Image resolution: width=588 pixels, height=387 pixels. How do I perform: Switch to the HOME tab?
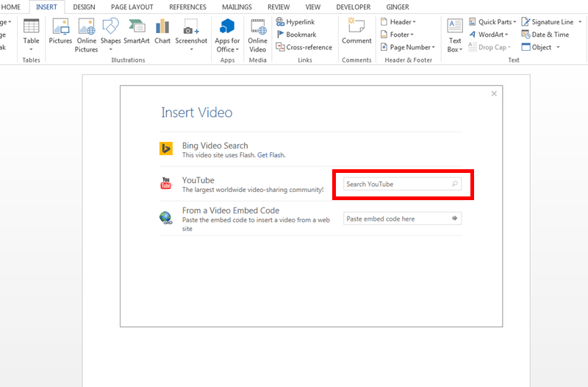coord(11,7)
